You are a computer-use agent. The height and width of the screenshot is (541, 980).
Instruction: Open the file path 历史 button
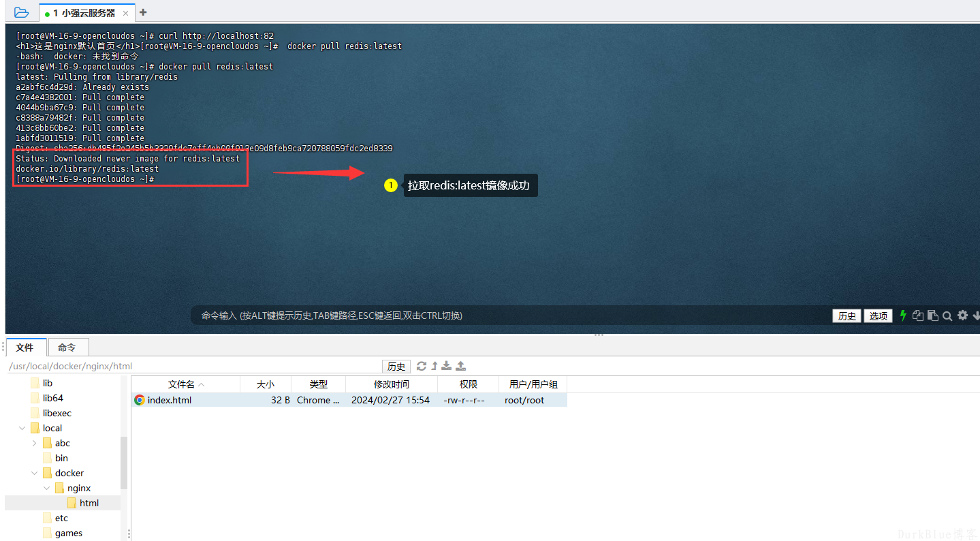[396, 367]
